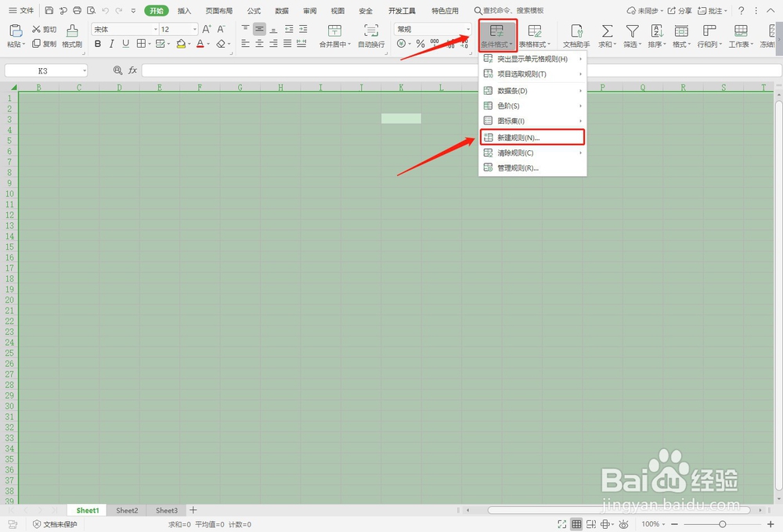Screen dimensions: 783x532
Task: Open 突出显示单元格规则(H) submenu
Action: [x=532, y=59]
